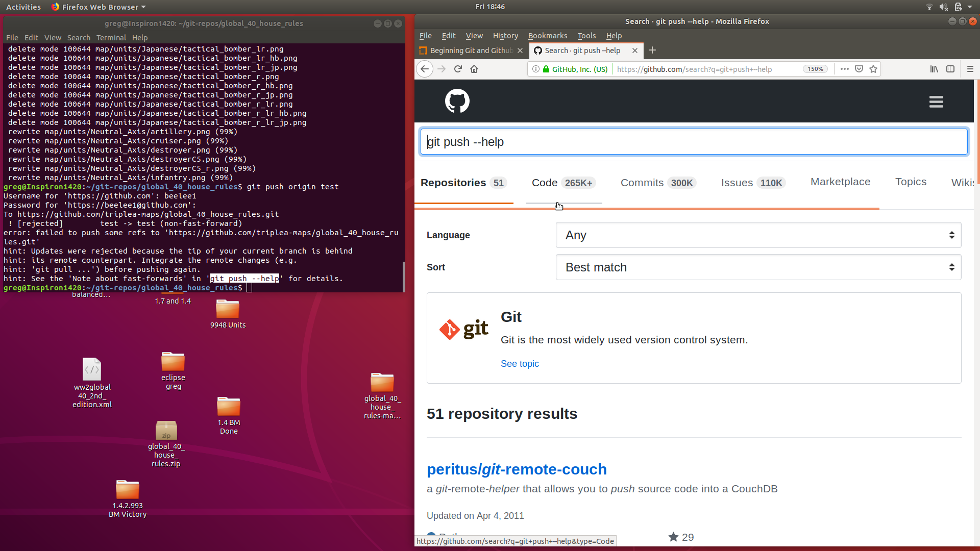Click the Git topic logo
Screen dimensions: 980x551
click(464, 329)
